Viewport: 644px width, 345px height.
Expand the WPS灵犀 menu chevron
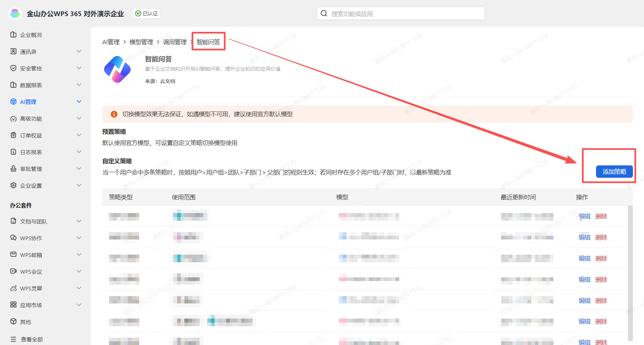[x=79, y=288]
